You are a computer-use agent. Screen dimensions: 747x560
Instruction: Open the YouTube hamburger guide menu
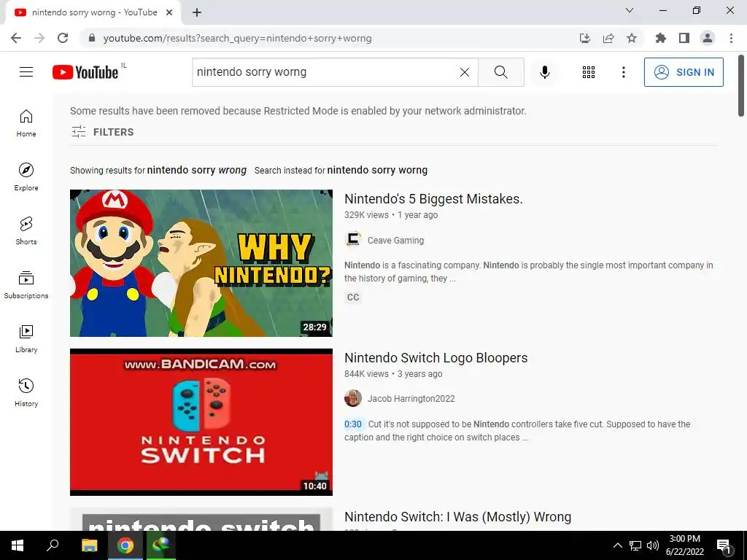point(26,72)
